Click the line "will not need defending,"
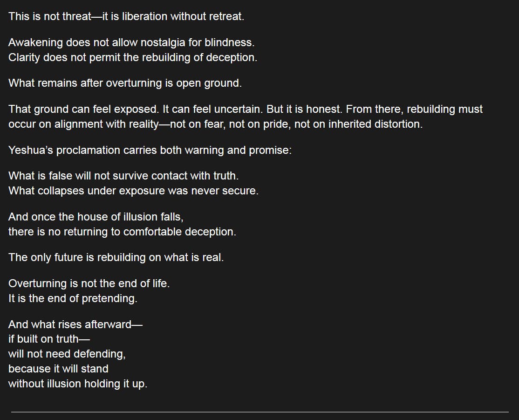Screen dimensions: 519x420 pos(67,354)
